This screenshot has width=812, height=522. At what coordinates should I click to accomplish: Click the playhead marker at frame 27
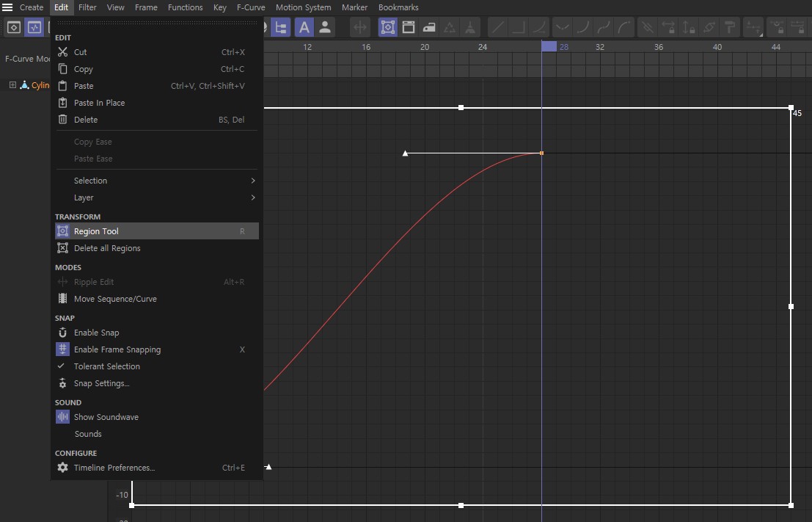coord(549,47)
